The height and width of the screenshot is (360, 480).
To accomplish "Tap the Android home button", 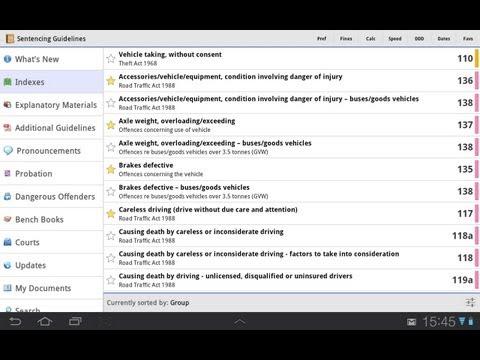I will [x=45, y=322].
